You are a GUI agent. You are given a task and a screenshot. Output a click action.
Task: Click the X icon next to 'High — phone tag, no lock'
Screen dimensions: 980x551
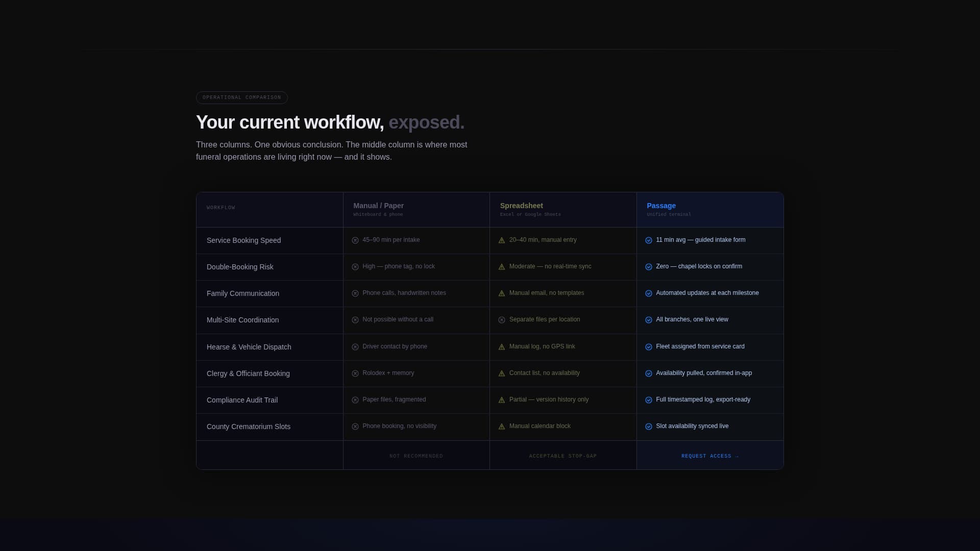[x=355, y=267]
